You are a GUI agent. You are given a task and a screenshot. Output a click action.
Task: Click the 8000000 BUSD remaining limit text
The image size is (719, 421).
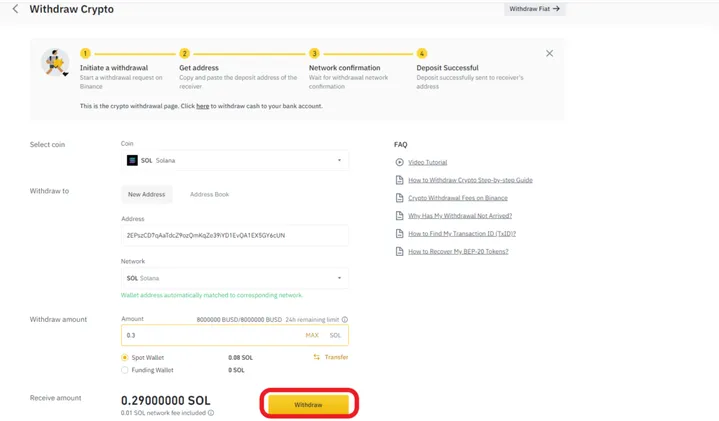pyautogui.click(x=239, y=320)
